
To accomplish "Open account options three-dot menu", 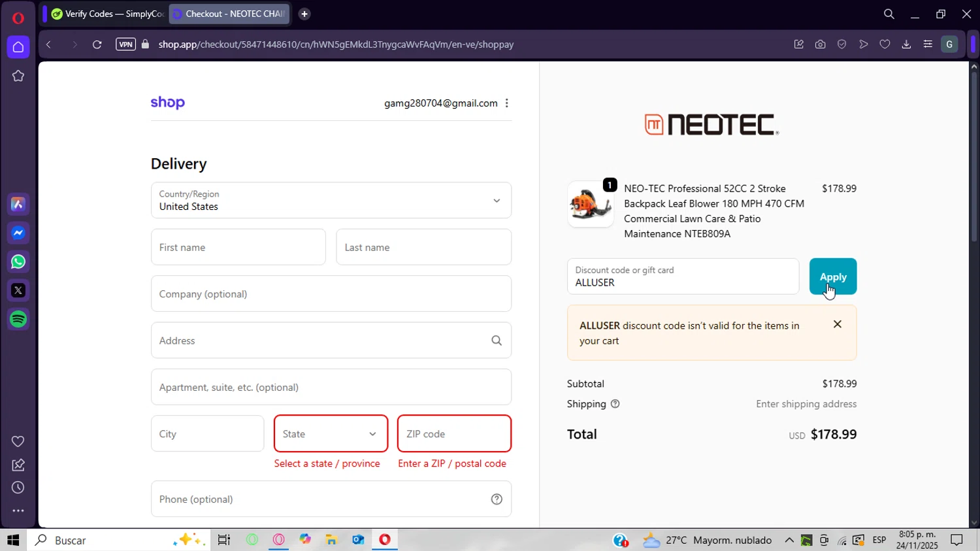I will click(x=507, y=103).
